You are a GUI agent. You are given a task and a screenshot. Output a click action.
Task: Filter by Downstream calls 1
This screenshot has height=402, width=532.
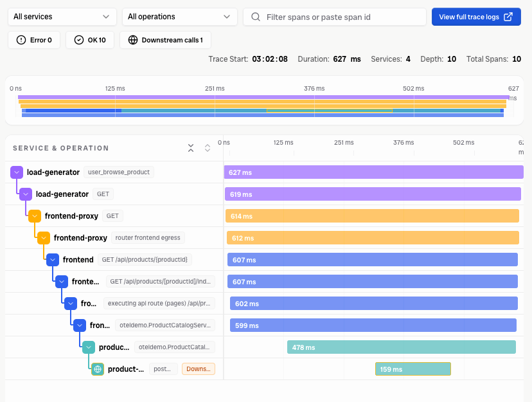tap(165, 40)
